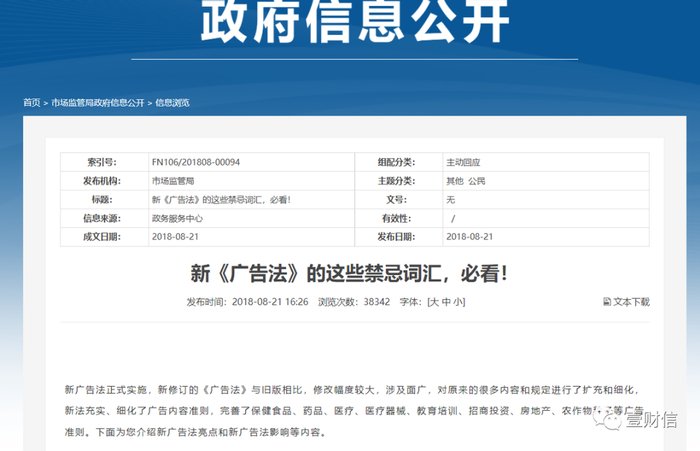Click the view count 38342
Viewport: 700px width, 451px height.
pyautogui.click(x=377, y=302)
